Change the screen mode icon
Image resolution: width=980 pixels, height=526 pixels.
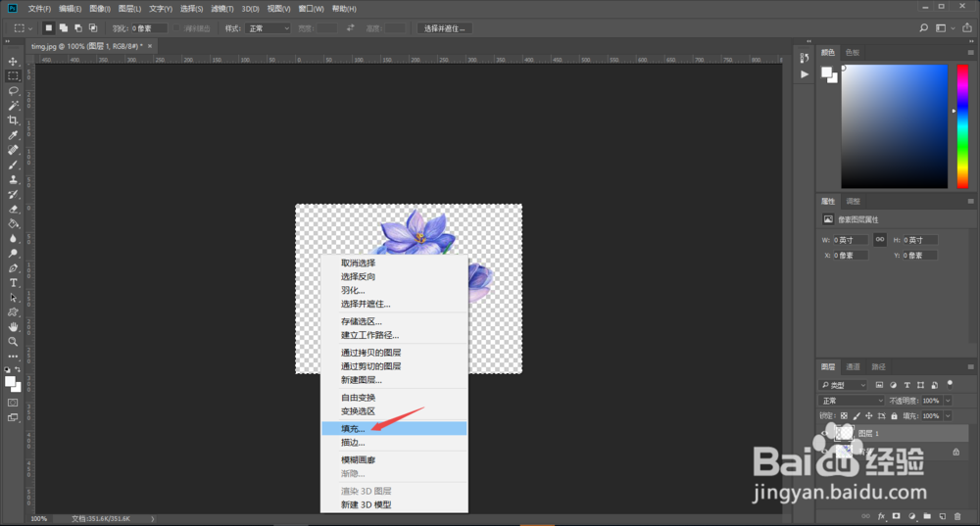click(13, 417)
